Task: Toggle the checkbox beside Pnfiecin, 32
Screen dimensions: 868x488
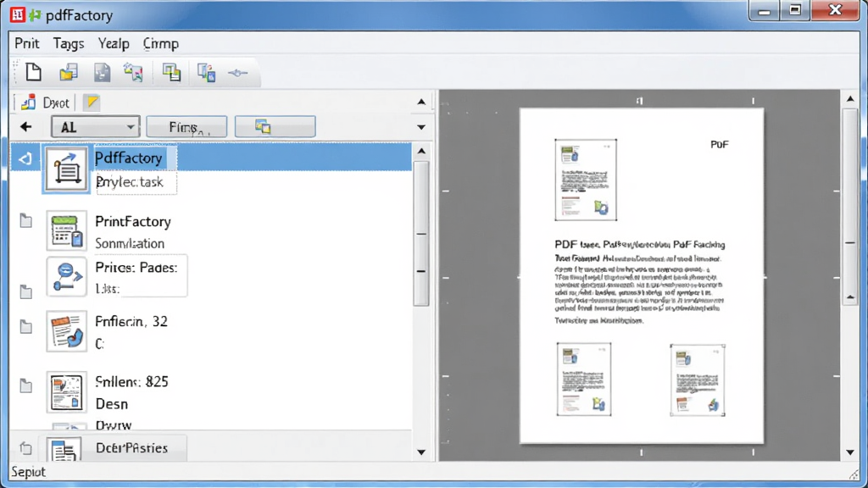Action: (26, 326)
